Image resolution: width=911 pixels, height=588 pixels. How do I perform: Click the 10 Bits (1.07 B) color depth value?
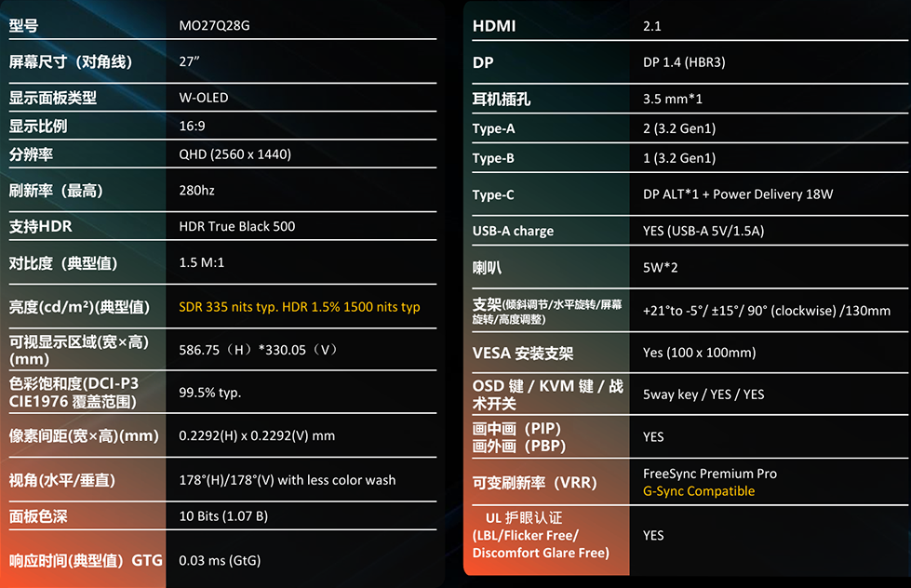223,516
